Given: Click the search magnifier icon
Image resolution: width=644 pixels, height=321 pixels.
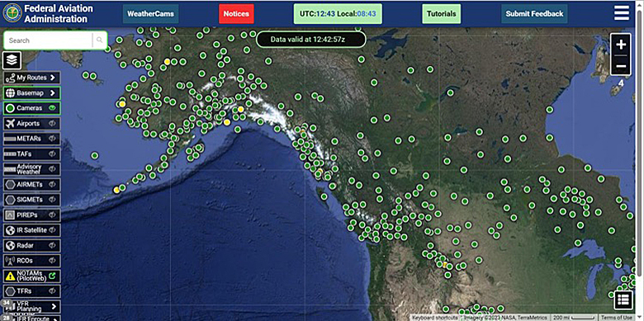Looking at the screenshot, I should pyautogui.click(x=99, y=40).
